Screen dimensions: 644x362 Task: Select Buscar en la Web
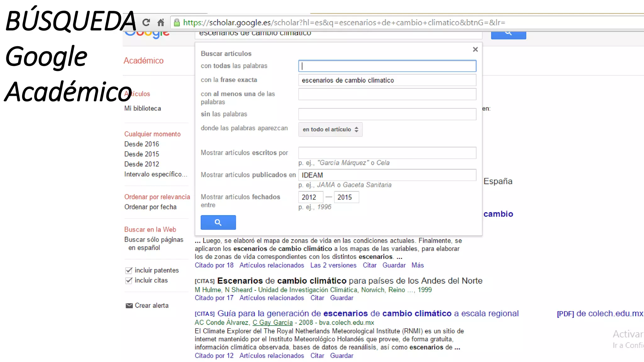[x=150, y=230]
